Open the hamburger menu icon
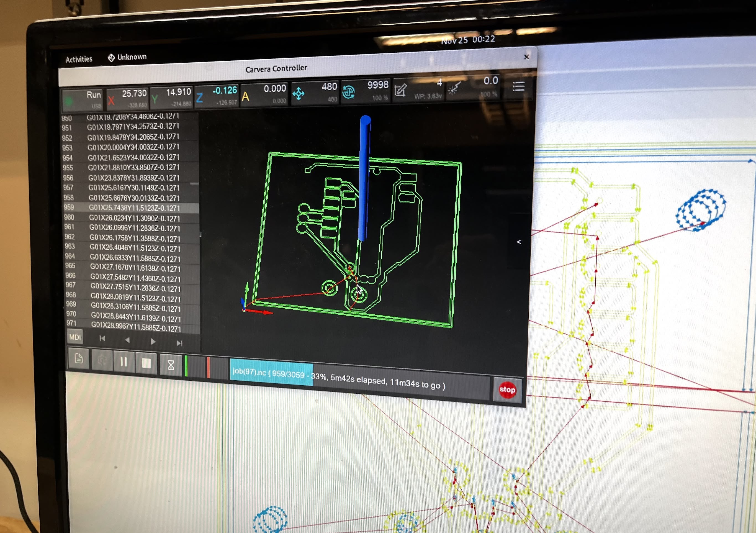This screenshot has height=533, width=756. click(x=518, y=87)
